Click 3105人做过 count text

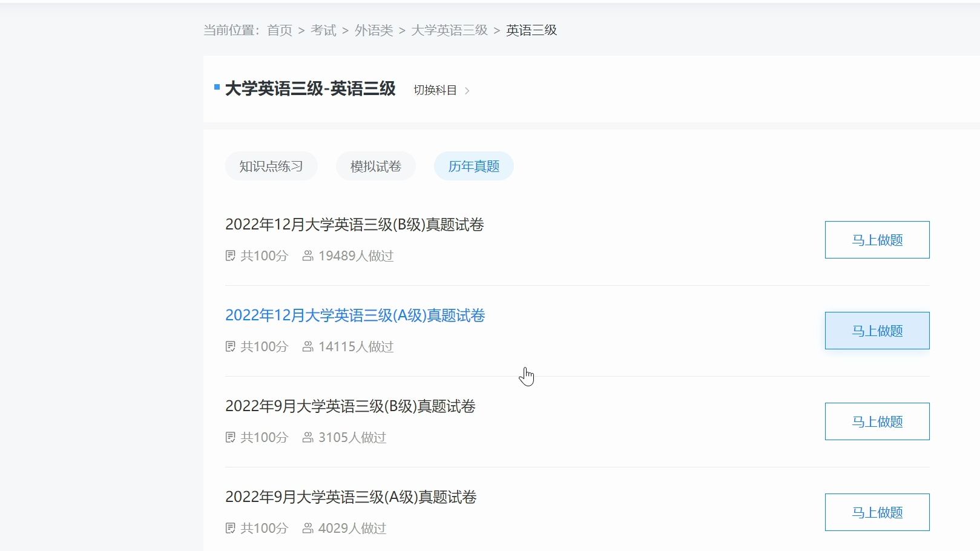(x=352, y=437)
